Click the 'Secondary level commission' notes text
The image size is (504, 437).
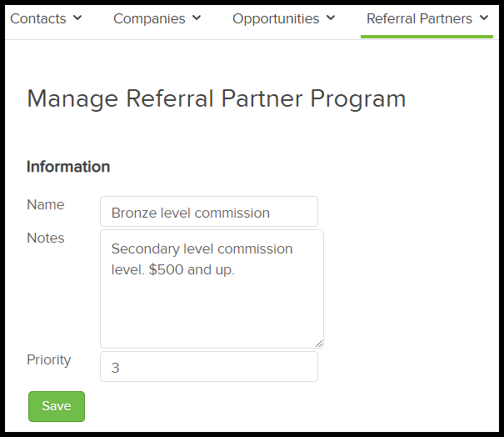click(x=202, y=249)
